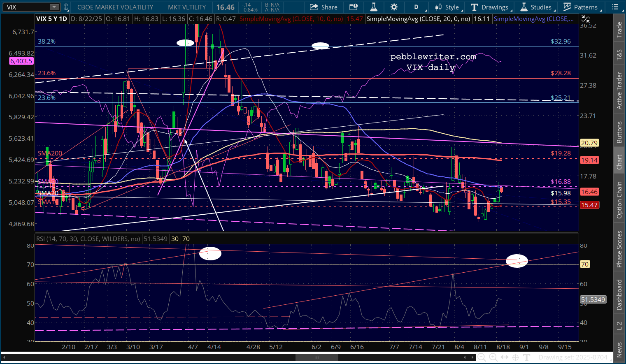Click the horizontal expand arrows icon

tap(504, 357)
